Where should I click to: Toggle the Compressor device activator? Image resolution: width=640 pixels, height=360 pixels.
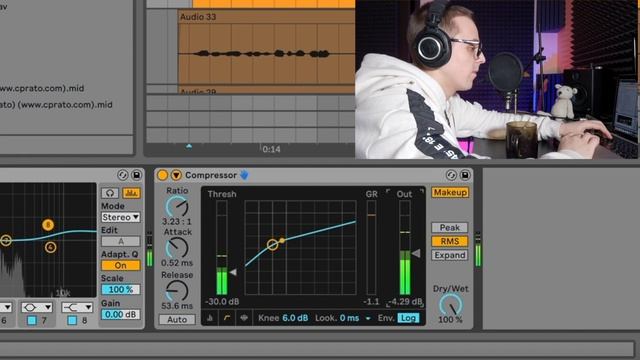pos(162,175)
